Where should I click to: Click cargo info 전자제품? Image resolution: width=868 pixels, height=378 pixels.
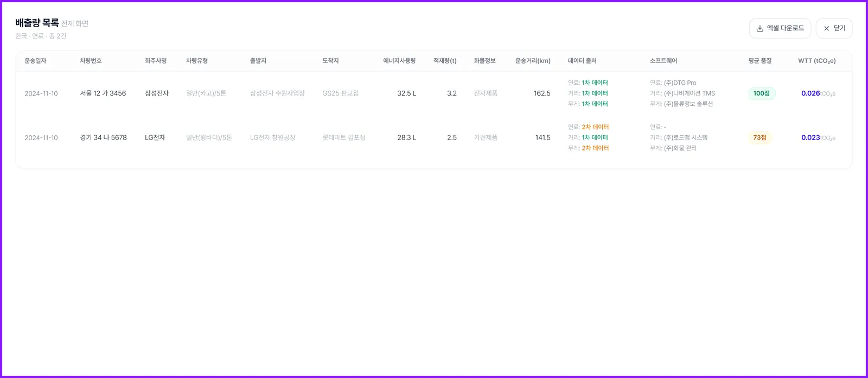[486, 93]
